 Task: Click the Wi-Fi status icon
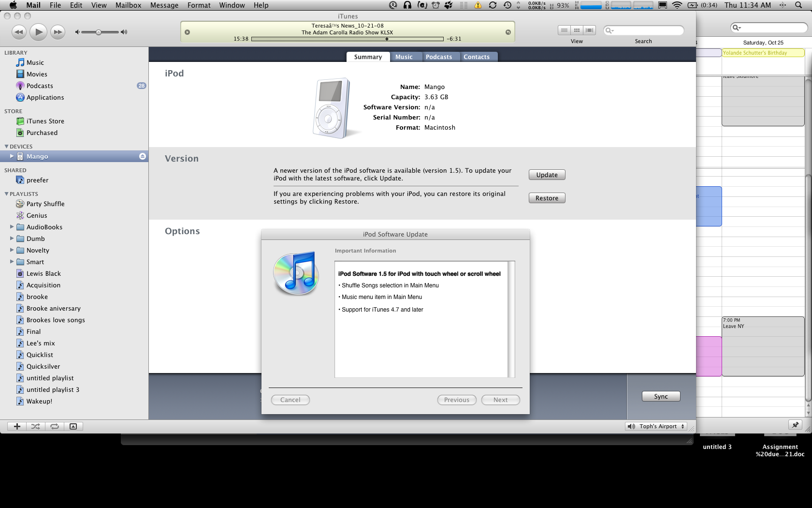point(677,5)
